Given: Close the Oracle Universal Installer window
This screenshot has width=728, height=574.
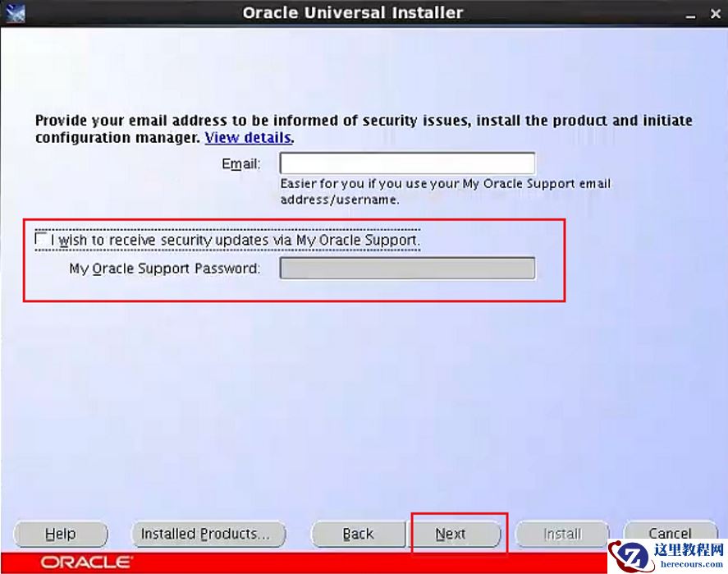Looking at the screenshot, I should tap(716, 14).
